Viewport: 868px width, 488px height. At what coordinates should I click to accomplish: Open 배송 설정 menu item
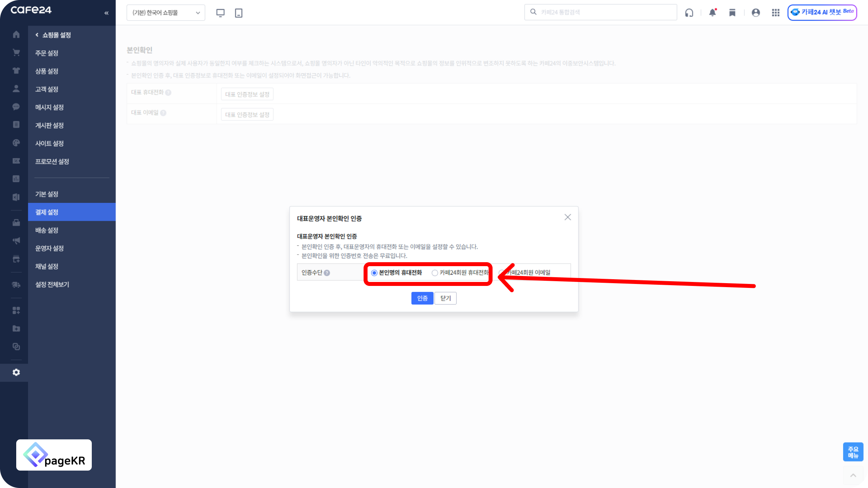[47, 230]
